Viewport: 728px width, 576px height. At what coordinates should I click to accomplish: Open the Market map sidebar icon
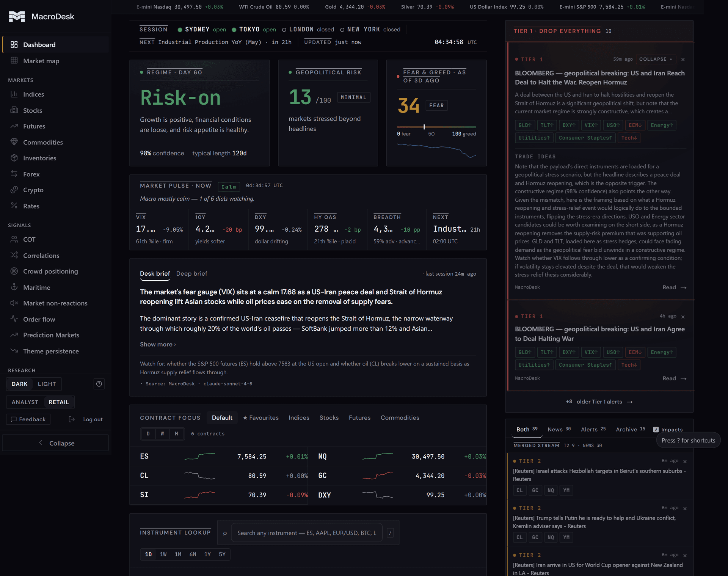[14, 61]
